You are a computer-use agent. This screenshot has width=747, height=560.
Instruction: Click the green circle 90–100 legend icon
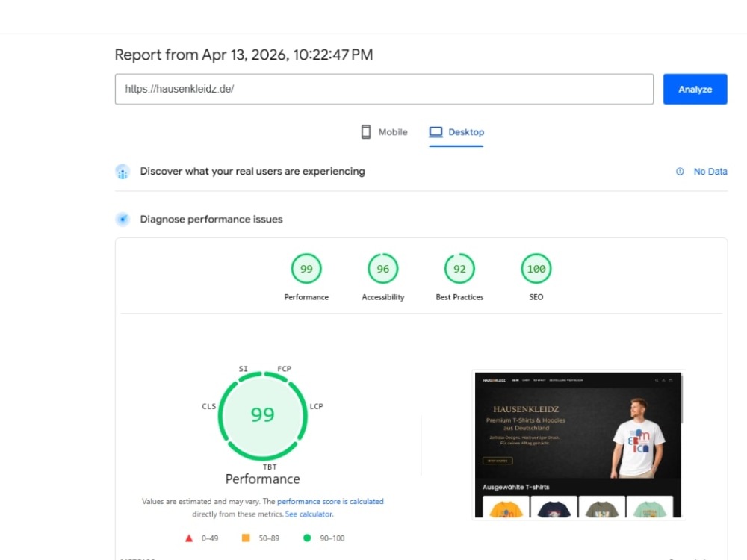click(x=307, y=538)
